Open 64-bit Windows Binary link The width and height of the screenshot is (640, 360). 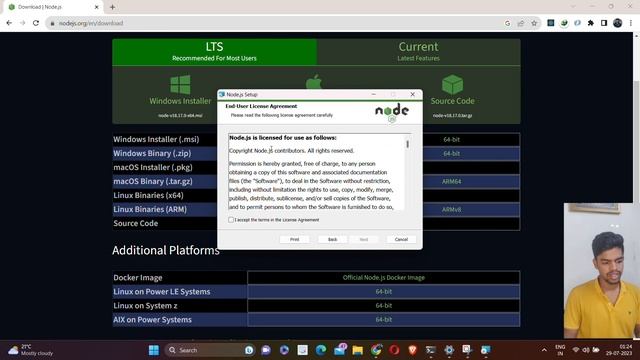[451, 153]
